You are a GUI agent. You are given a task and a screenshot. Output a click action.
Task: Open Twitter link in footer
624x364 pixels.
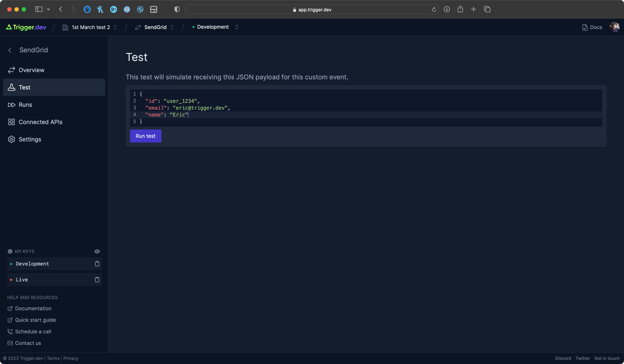(x=583, y=358)
